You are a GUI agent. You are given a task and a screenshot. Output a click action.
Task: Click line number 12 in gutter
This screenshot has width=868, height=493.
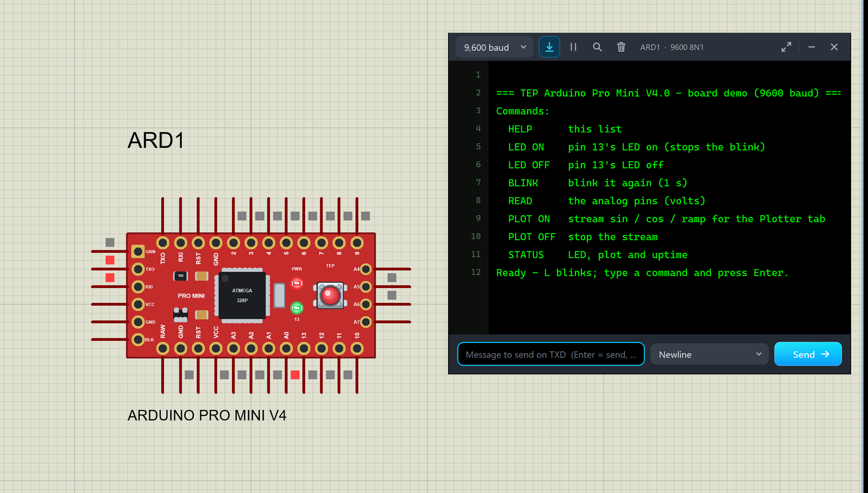pyautogui.click(x=475, y=272)
